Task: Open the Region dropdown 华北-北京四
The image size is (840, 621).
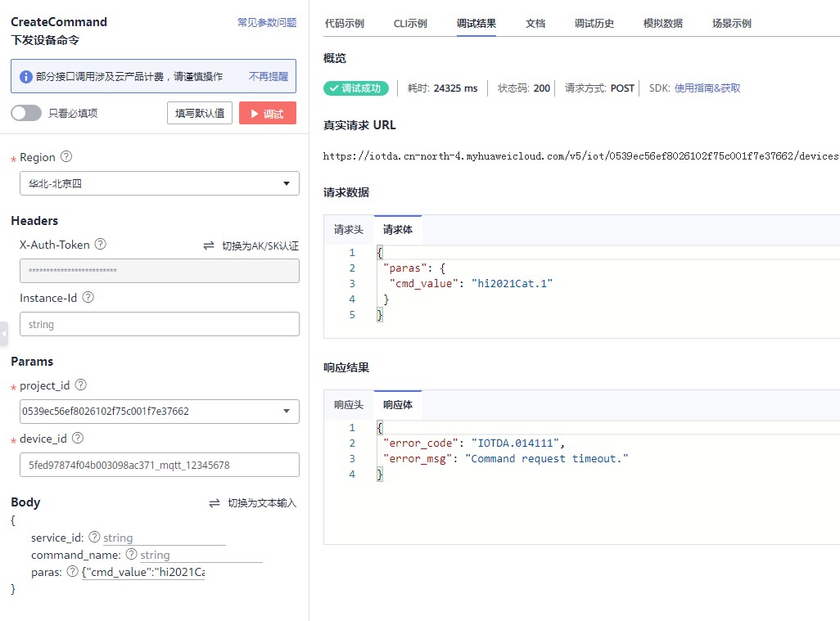Action: pos(160,183)
